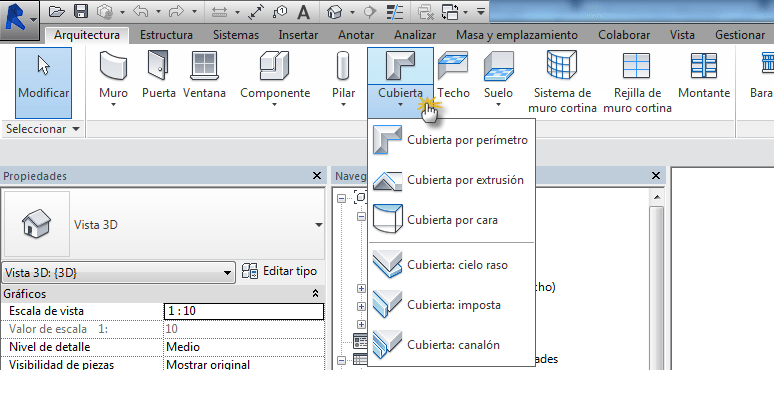Choose Cubierta: cielo raso from menu
774x395 pixels.
click(x=451, y=265)
